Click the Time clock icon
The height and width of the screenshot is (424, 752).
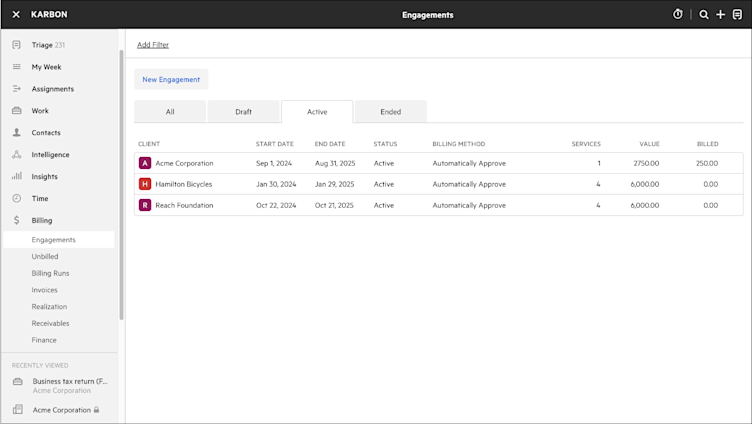click(x=16, y=198)
